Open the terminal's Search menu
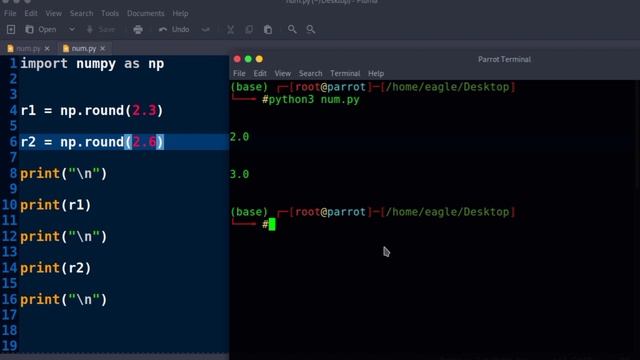This screenshot has width=640, height=360. click(311, 73)
